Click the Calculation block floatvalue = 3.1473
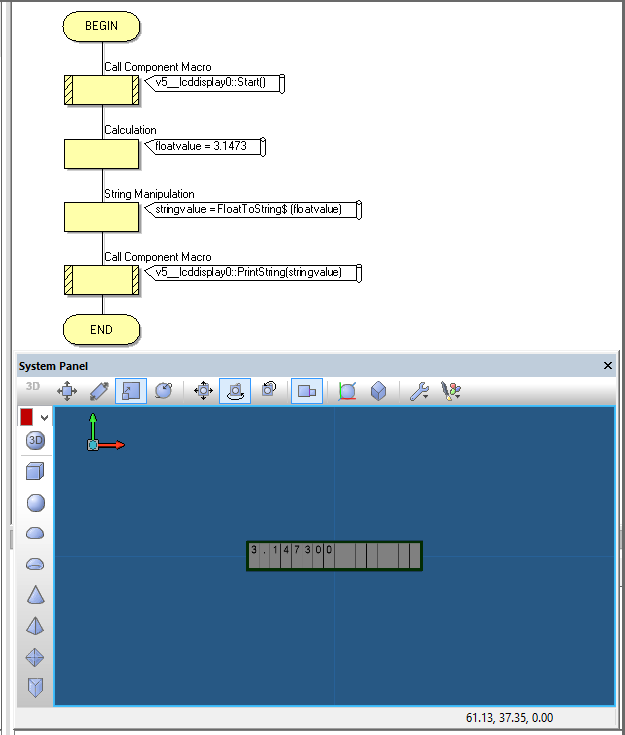625x735 pixels. pos(101,153)
